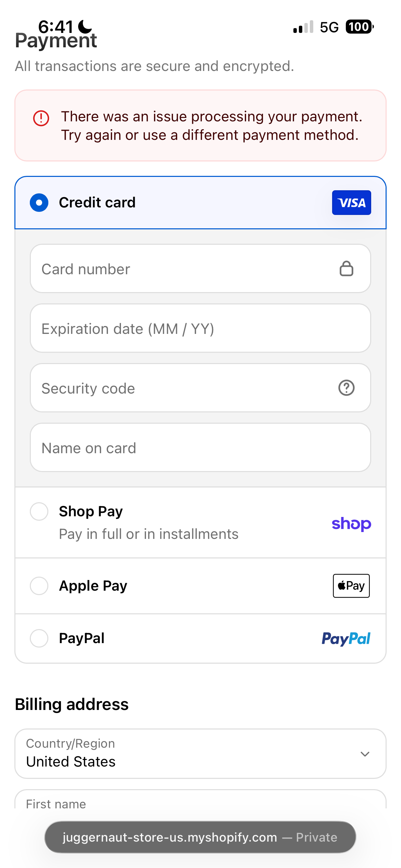Tap the lock icon in Card number

[x=347, y=268]
